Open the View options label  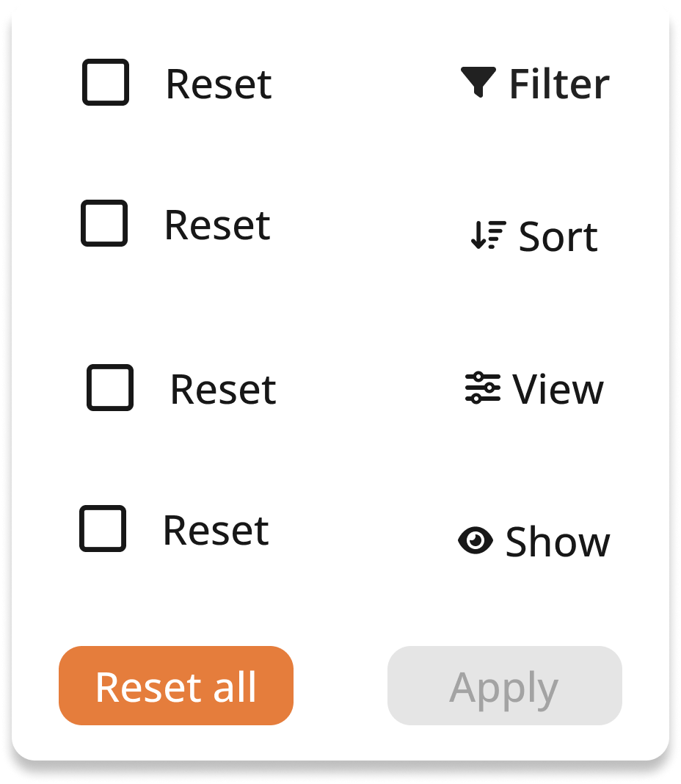[558, 389]
